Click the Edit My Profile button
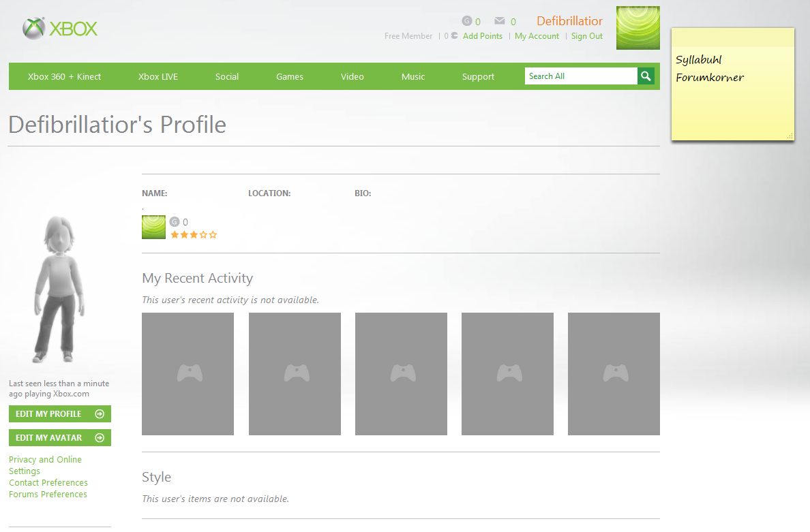The image size is (810, 532). (x=60, y=414)
